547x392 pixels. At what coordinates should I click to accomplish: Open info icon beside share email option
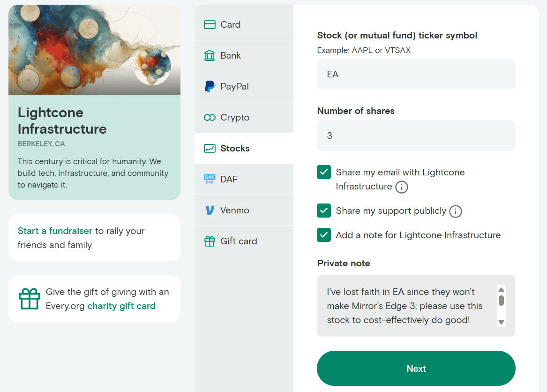[x=401, y=187]
